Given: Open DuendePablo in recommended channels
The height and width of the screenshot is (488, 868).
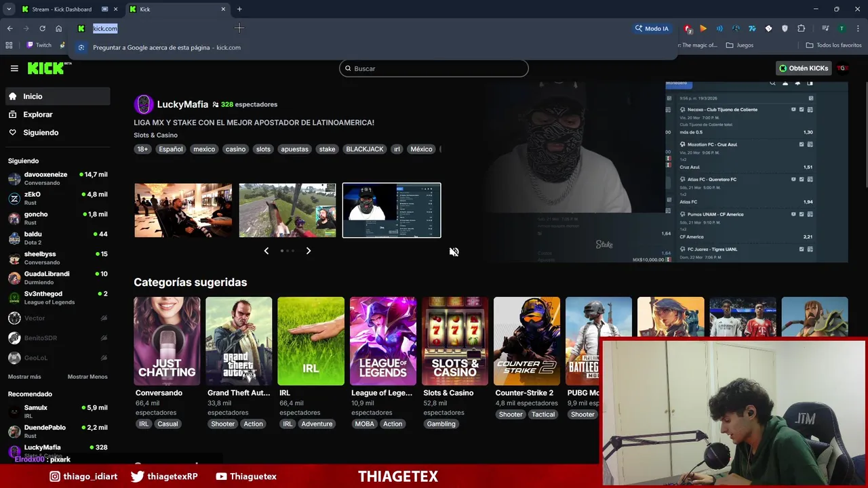Looking at the screenshot, I should 58,431.
